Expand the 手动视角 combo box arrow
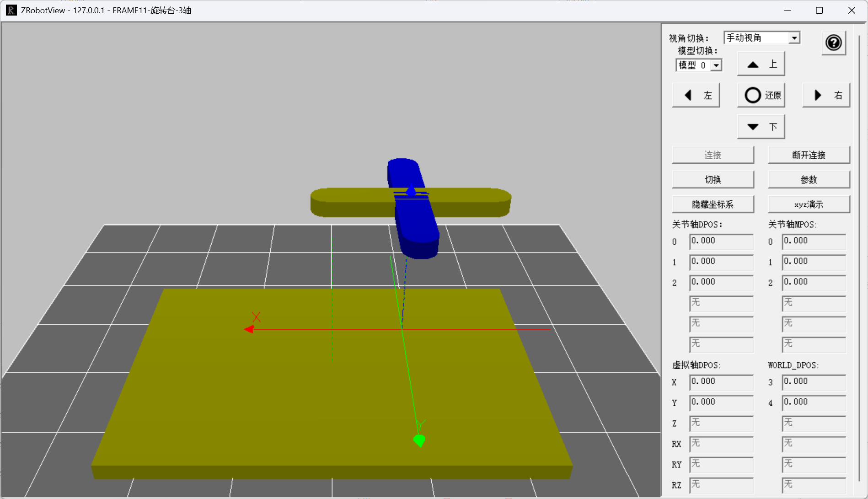The height and width of the screenshot is (499, 868). click(795, 38)
